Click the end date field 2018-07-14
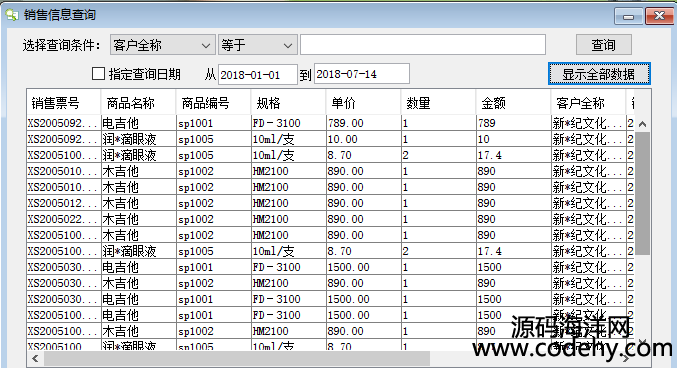The height and width of the screenshot is (368, 677). click(362, 74)
